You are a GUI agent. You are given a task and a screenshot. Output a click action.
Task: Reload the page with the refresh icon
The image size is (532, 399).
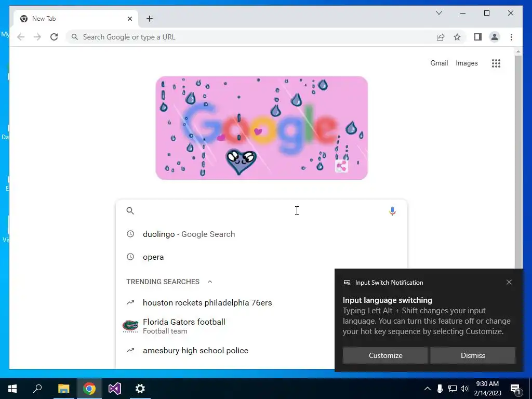tap(54, 37)
